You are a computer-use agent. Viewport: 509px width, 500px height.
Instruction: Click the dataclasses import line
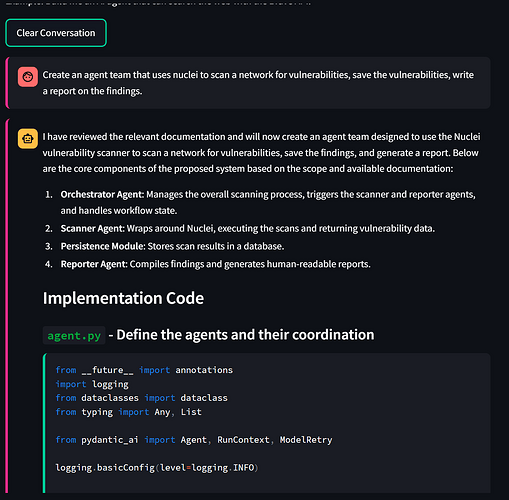[x=141, y=398]
